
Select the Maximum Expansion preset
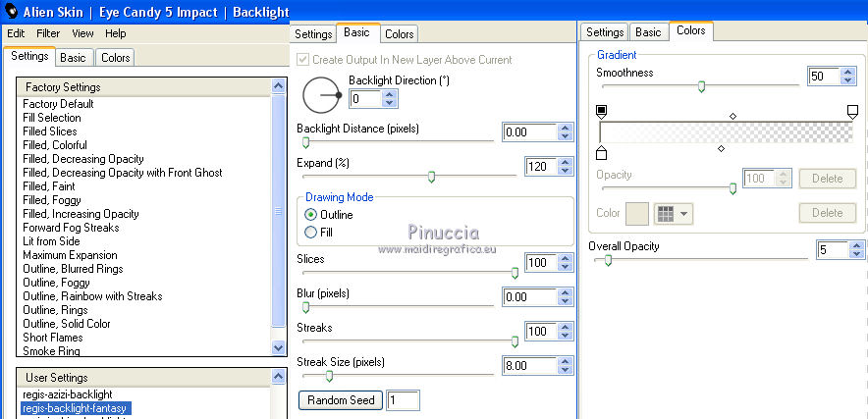pos(70,255)
